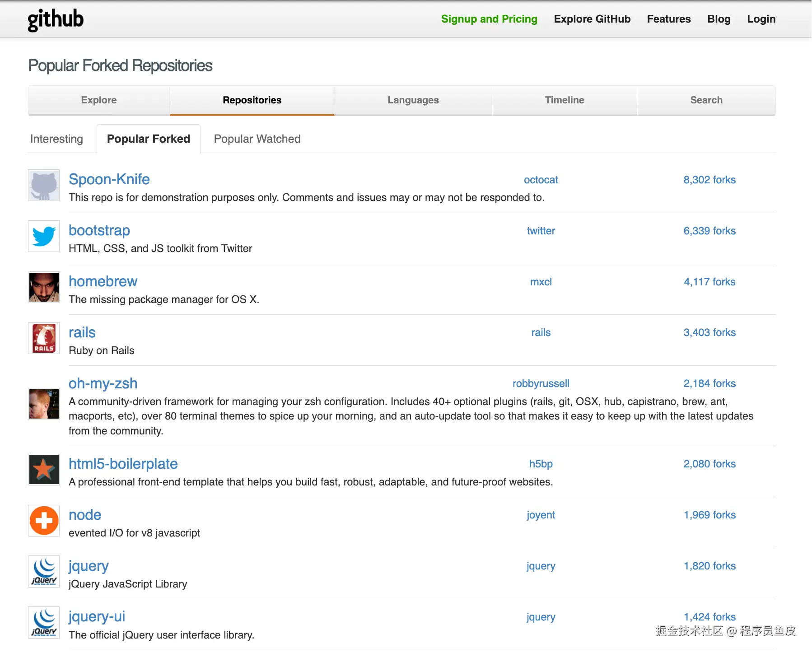This screenshot has width=812, height=653.
Task: Switch to the Languages tab
Action: pos(413,100)
